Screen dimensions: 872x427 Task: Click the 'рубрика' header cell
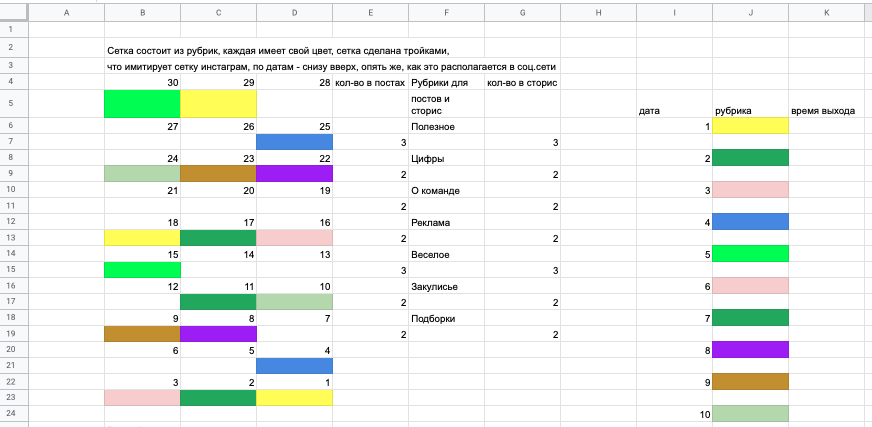751,104
